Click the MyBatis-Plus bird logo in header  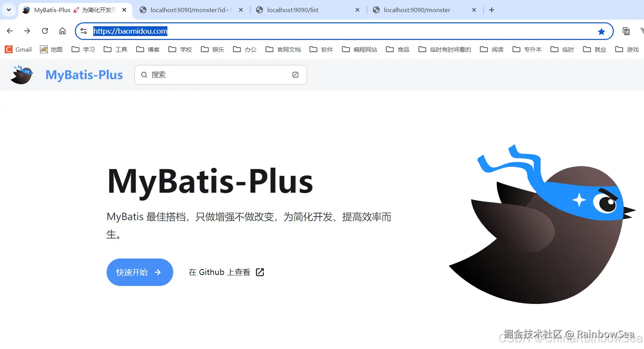pyautogui.click(x=22, y=75)
